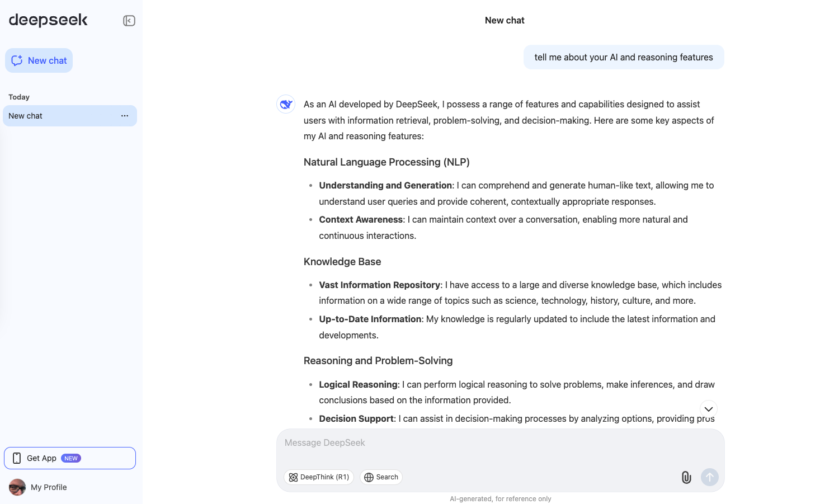
Task: Click the New chat title at top
Action: pyautogui.click(x=504, y=20)
